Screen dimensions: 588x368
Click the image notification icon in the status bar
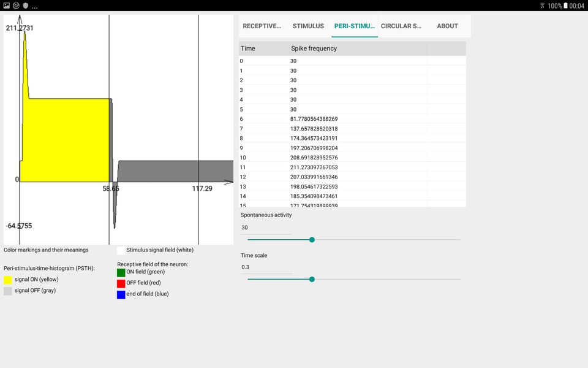(6, 6)
